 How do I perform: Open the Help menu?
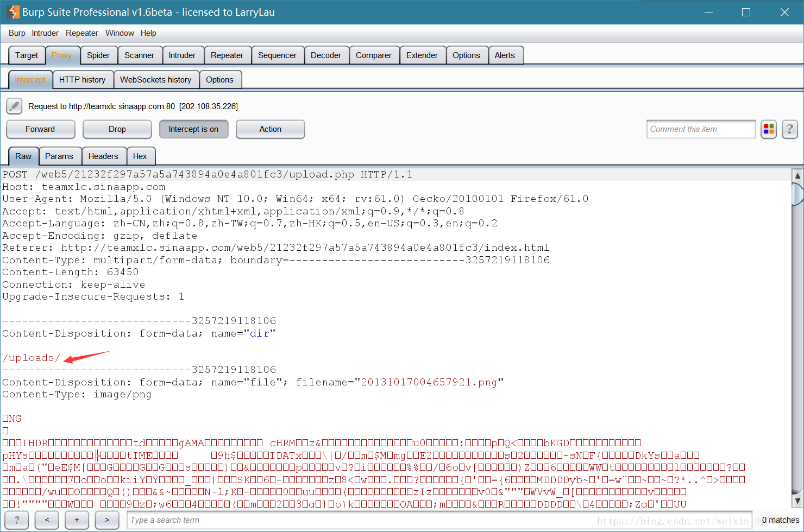pos(148,33)
